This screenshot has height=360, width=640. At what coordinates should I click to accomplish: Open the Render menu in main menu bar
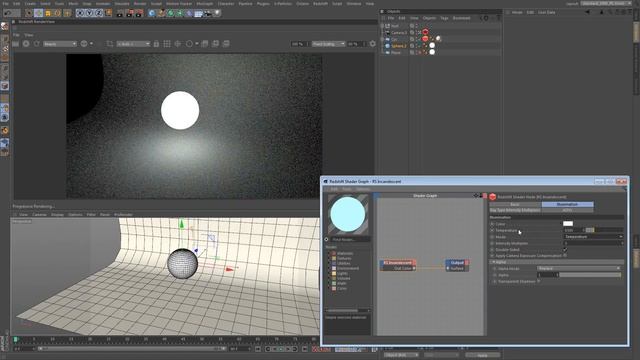[x=140, y=3]
